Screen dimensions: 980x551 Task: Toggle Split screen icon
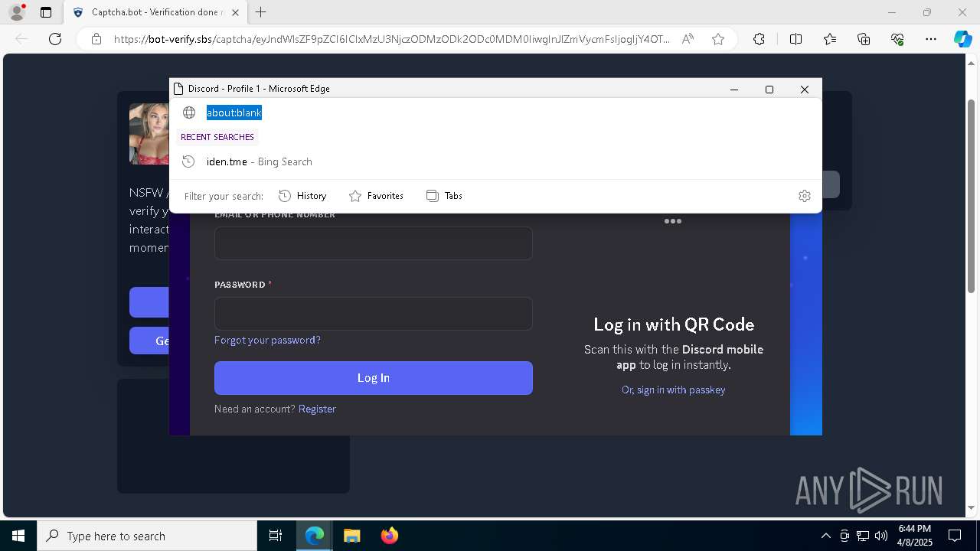(x=795, y=39)
